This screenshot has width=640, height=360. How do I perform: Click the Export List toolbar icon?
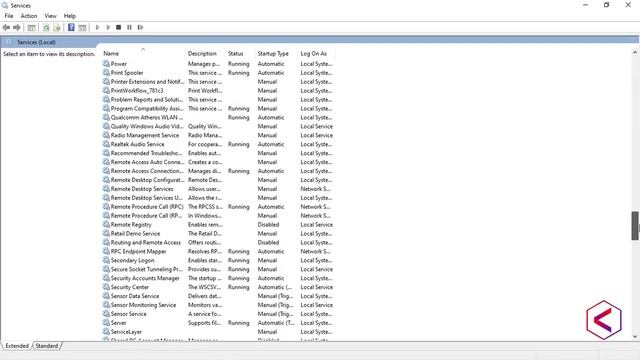(57, 27)
